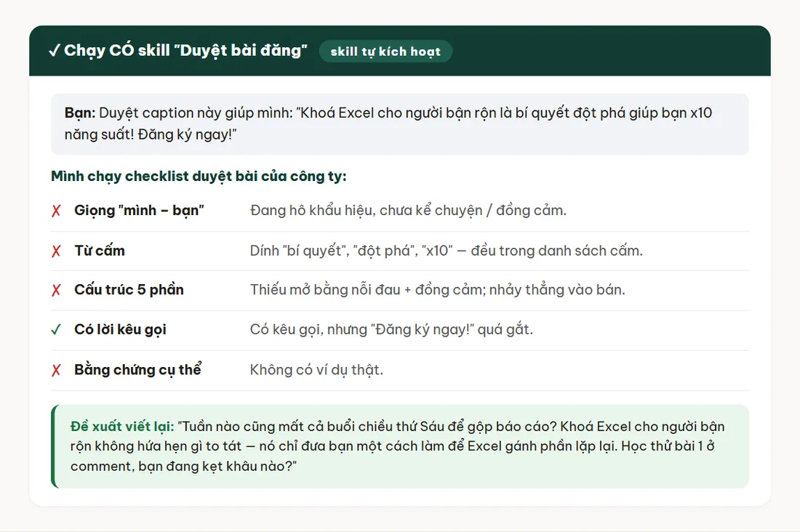800x532 pixels.
Task: Click the note saying "Đăng ký ngay!" quá gắt
Action: pos(391,329)
